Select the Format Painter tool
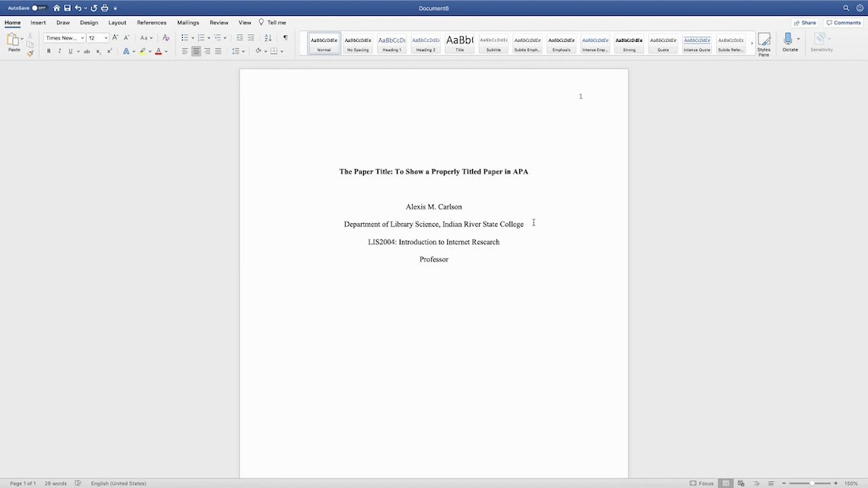This screenshot has height=488, width=868. click(x=30, y=54)
